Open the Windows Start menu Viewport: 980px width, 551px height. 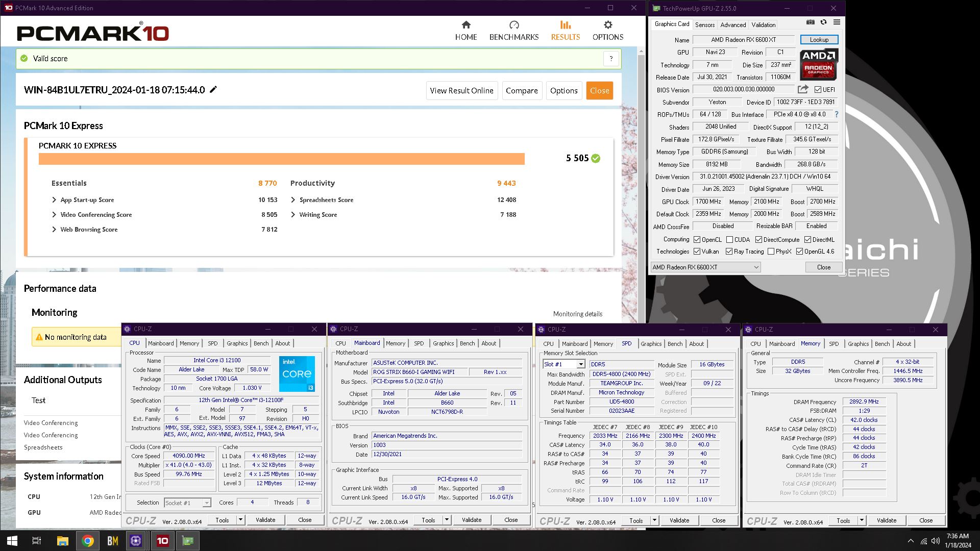pyautogui.click(x=12, y=541)
